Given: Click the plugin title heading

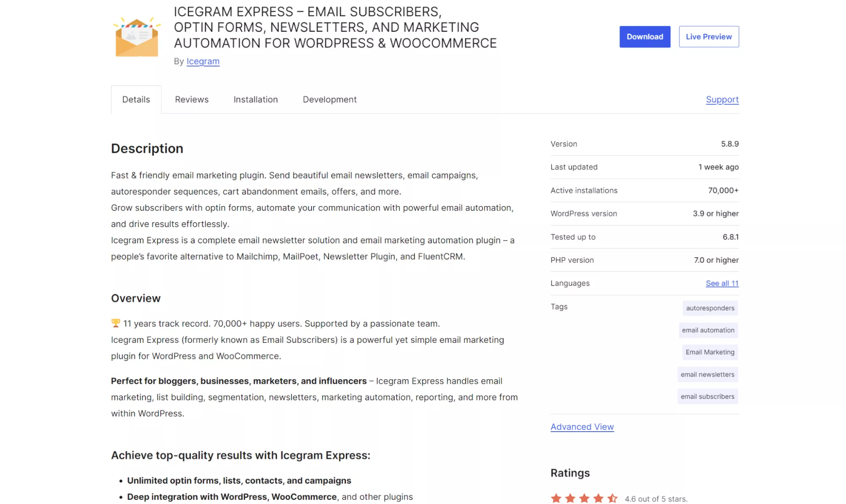Looking at the screenshot, I should [x=335, y=27].
